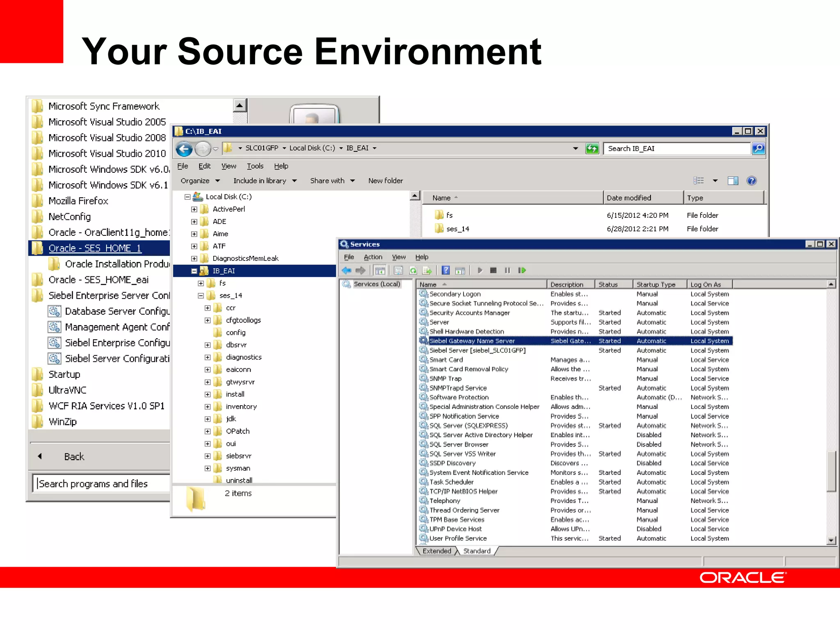Click the Date modified column header

tap(644, 198)
